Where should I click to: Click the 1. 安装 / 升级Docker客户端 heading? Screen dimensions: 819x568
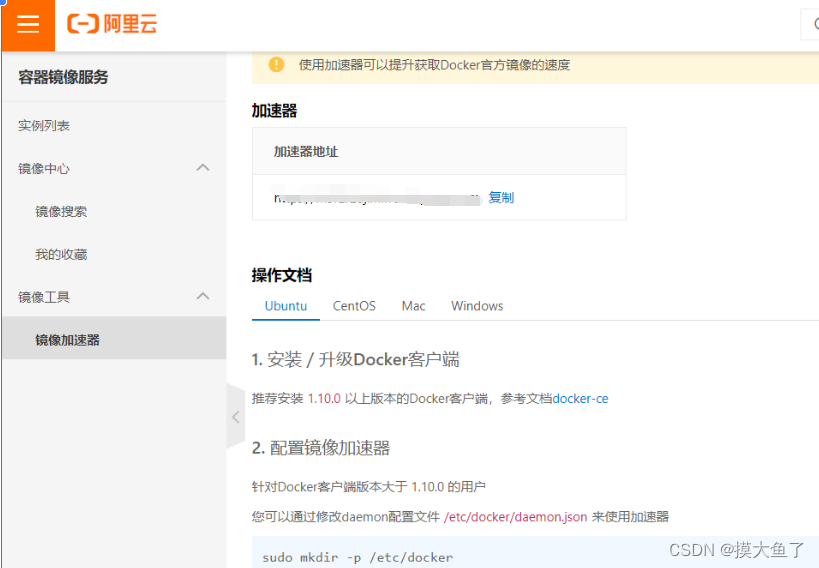point(355,360)
